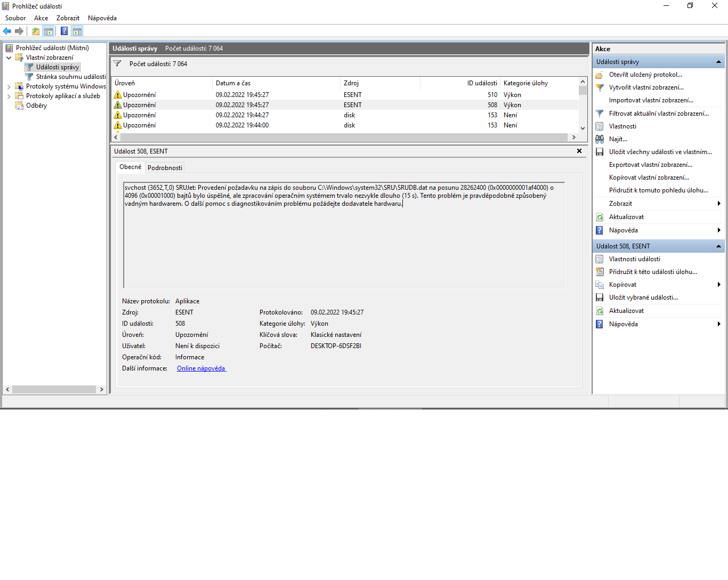Expand the Protokoly aplikací a služeb node
Screen dimensions: 728x580
[x=9, y=96]
